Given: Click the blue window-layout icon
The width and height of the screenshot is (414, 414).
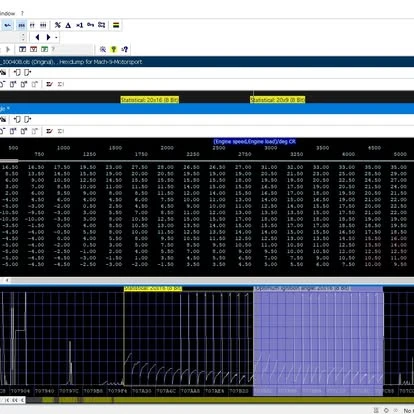Looking at the screenshot, I should 22,49.
